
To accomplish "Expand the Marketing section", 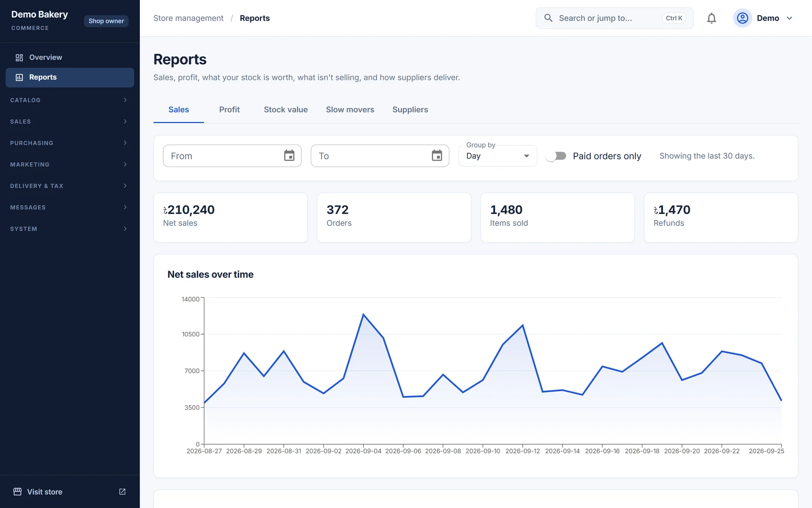I will [70, 164].
